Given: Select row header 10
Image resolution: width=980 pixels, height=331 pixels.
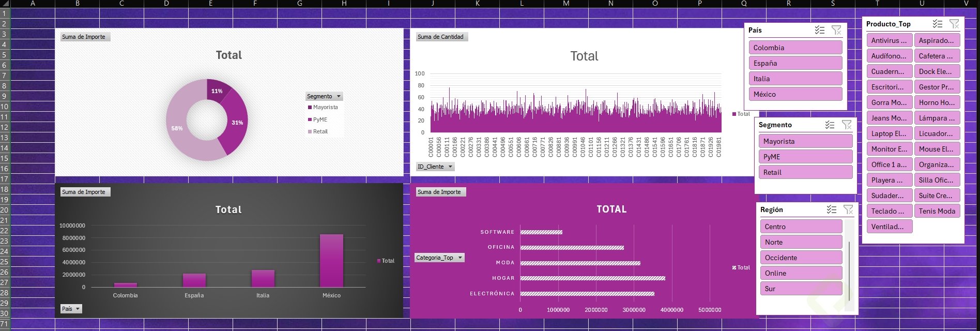Looking at the screenshot, I should point(5,107).
